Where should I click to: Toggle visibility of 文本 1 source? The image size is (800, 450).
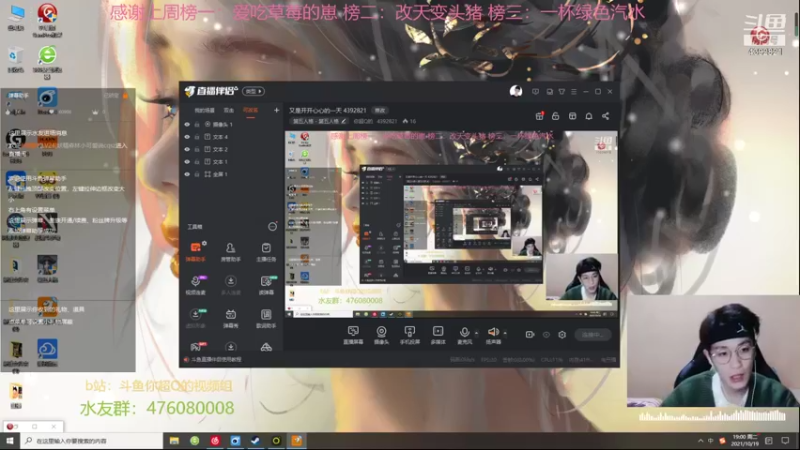pos(187,162)
